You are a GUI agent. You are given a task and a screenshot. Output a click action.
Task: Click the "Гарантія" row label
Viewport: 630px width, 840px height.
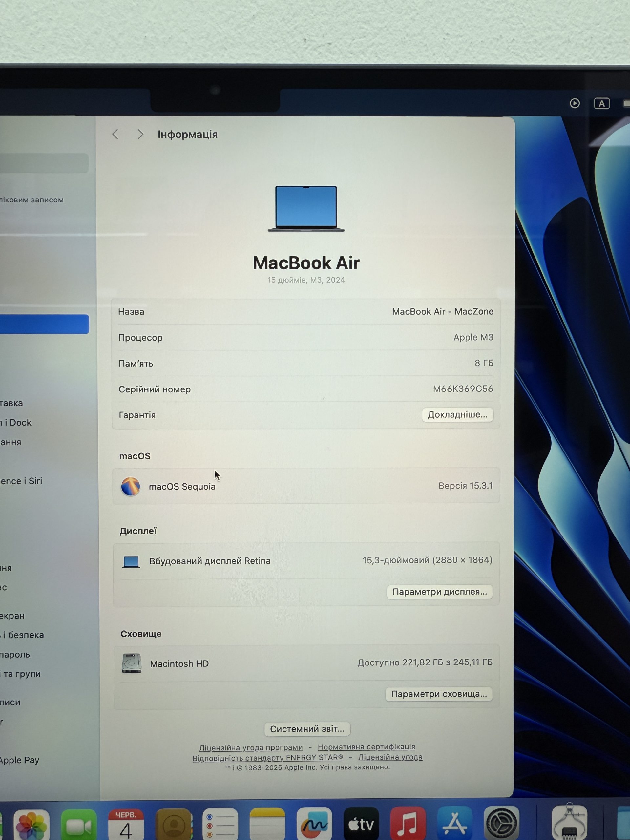137,415
